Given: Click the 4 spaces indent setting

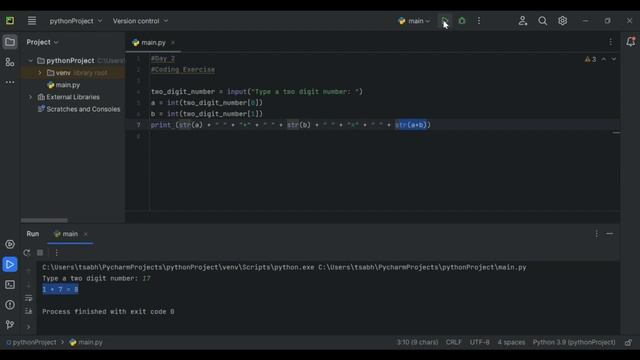Looking at the screenshot, I should tap(511, 342).
